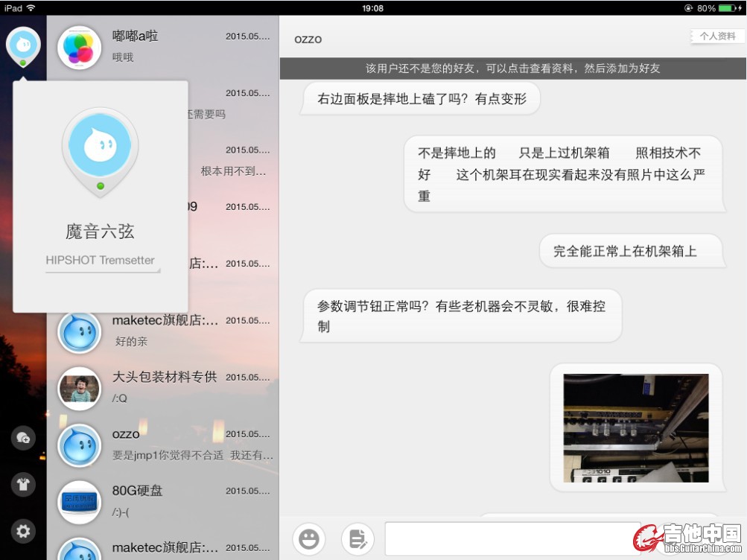
Task: Click the 参数调节钮正常吗 message bubble
Action: (462, 316)
